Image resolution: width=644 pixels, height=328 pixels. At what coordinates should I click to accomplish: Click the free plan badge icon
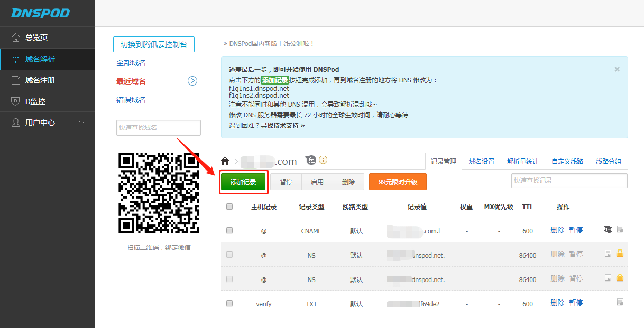[311, 161]
